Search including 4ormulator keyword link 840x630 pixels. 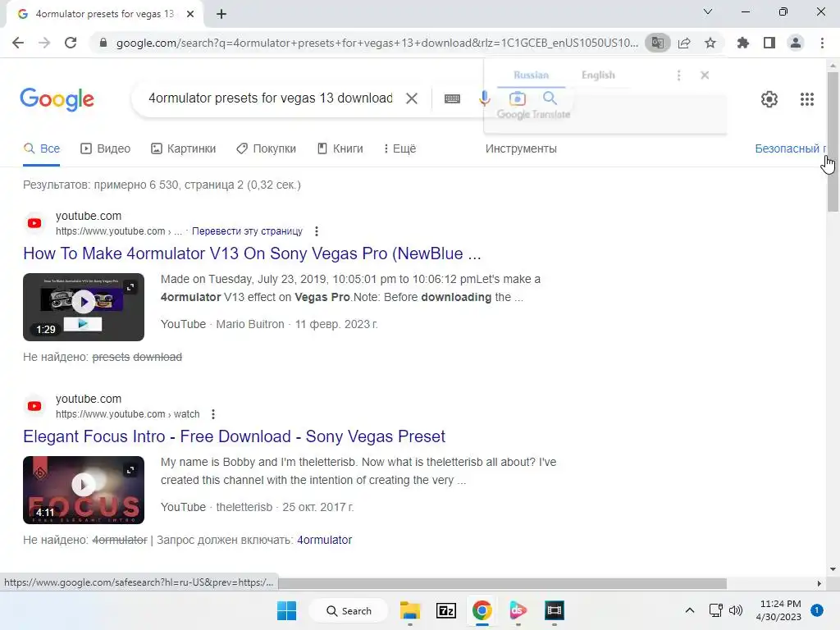[x=324, y=540]
